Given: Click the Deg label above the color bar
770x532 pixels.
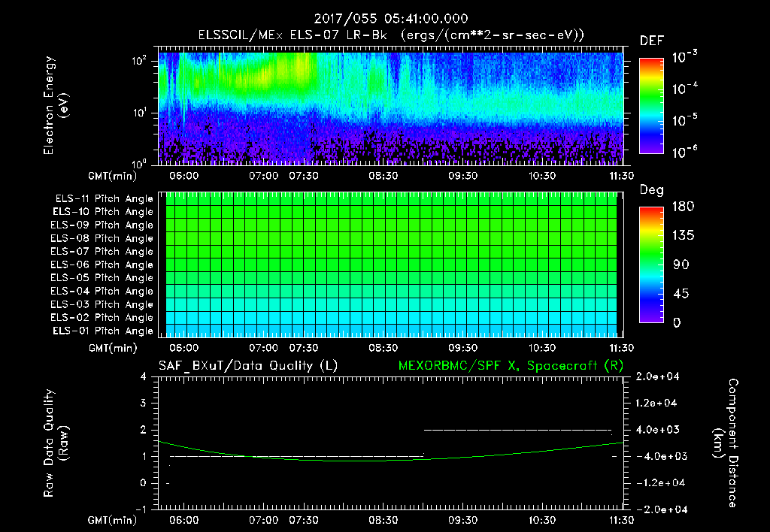Looking at the screenshot, I should [652, 190].
